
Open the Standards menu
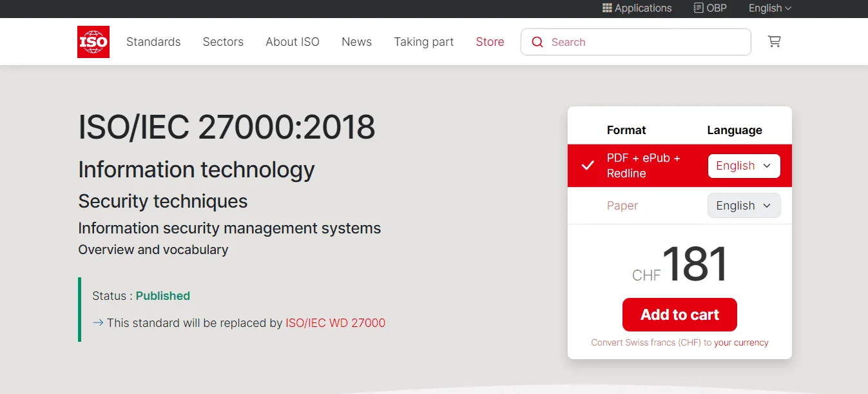153,42
